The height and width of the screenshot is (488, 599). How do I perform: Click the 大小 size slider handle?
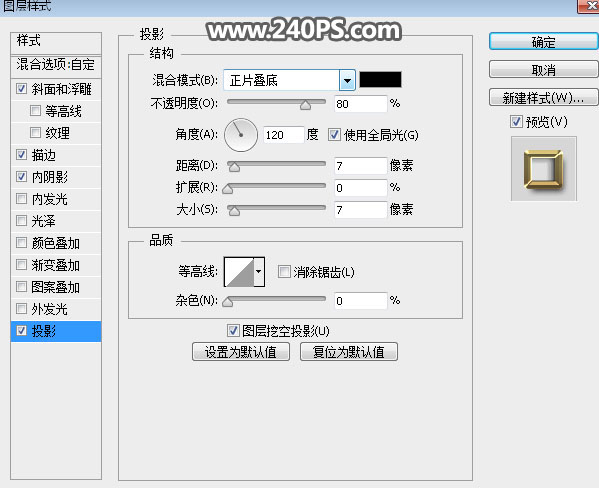click(x=234, y=211)
